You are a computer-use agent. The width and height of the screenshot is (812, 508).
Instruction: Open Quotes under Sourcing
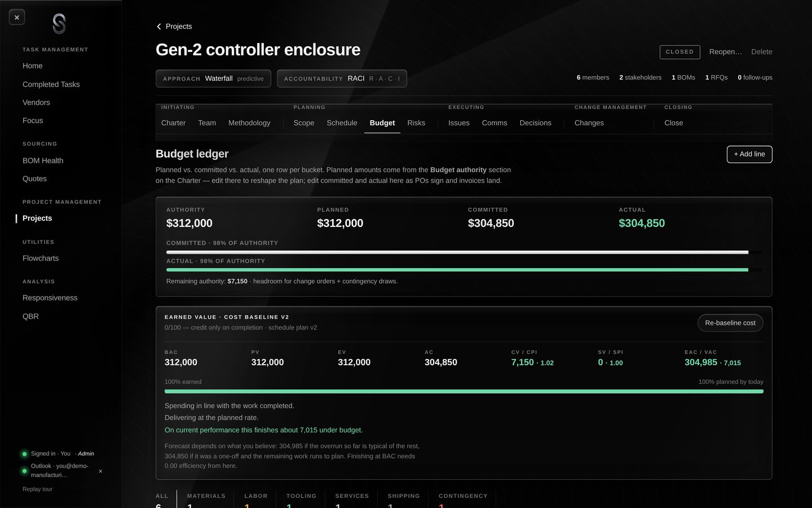point(34,178)
